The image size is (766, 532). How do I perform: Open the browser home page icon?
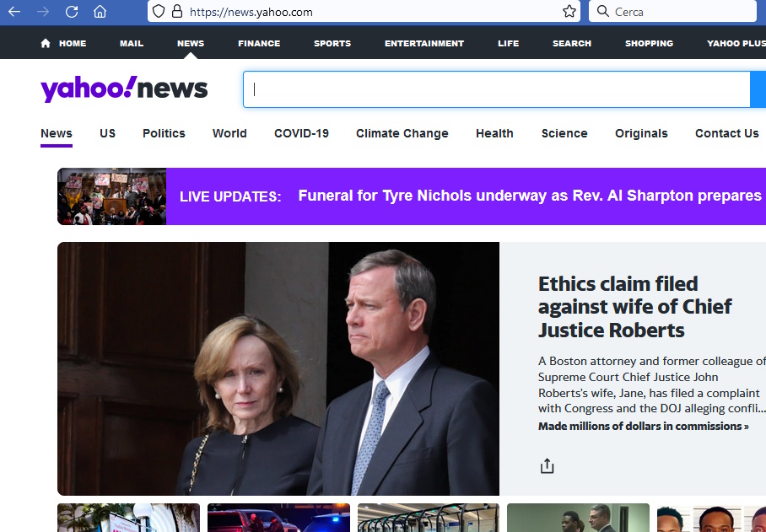[x=100, y=11]
